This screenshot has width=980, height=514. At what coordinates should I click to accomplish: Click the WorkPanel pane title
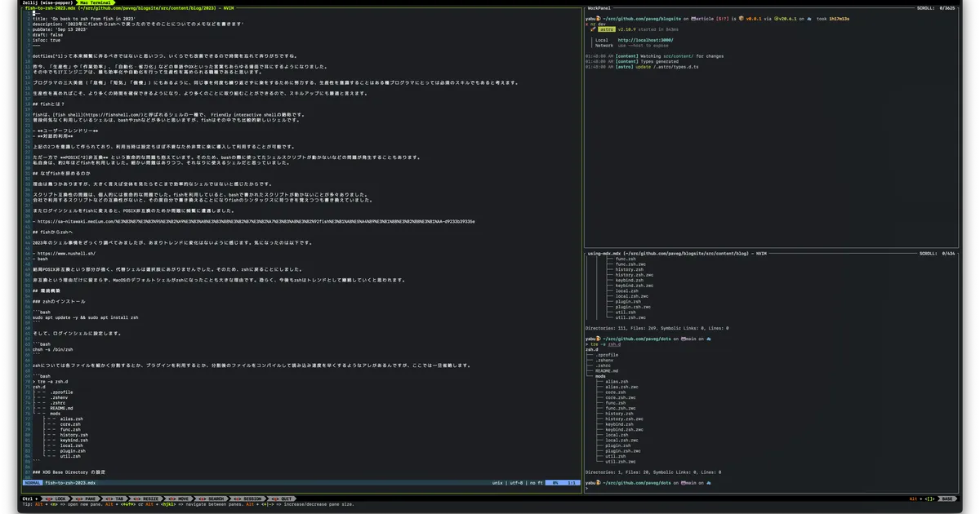click(x=601, y=8)
